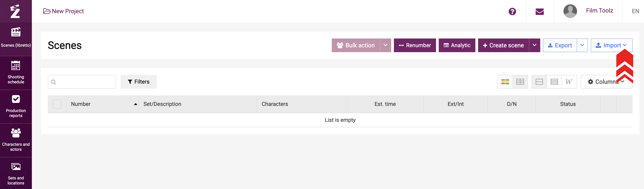The height and width of the screenshot is (189, 644).
Task: Select the two-row layout view icon
Action: click(x=539, y=82)
